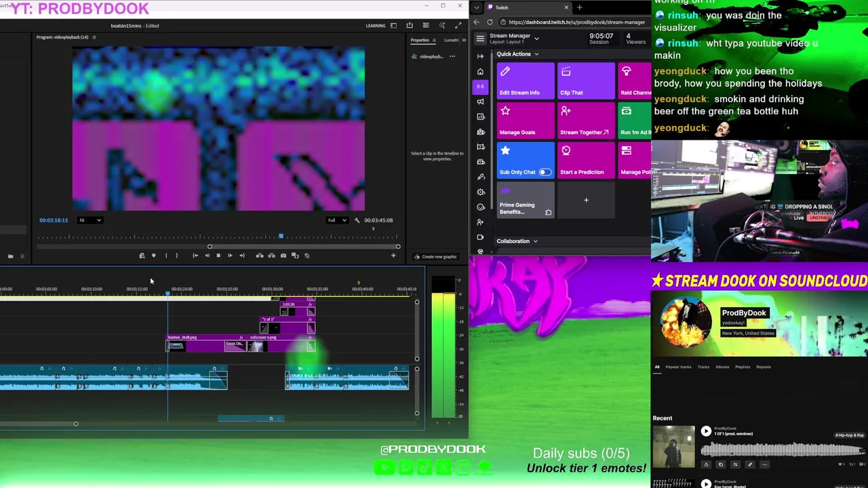
Task: Click the Twitch dashboard URL address bar
Action: [576, 22]
